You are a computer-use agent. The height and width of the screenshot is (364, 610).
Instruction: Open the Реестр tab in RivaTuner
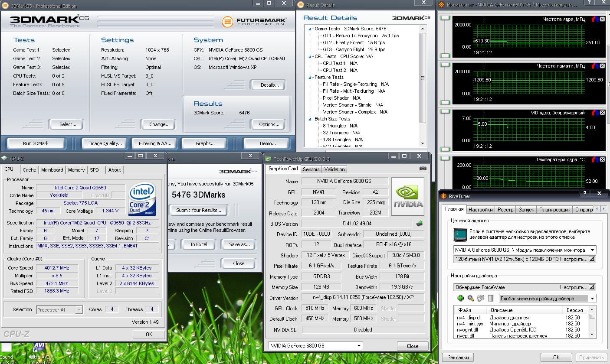pyautogui.click(x=505, y=210)
